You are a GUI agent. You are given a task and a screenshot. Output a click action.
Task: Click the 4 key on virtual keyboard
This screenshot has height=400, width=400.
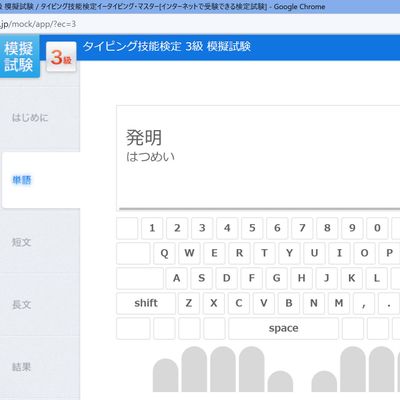[x=227, y=228]
